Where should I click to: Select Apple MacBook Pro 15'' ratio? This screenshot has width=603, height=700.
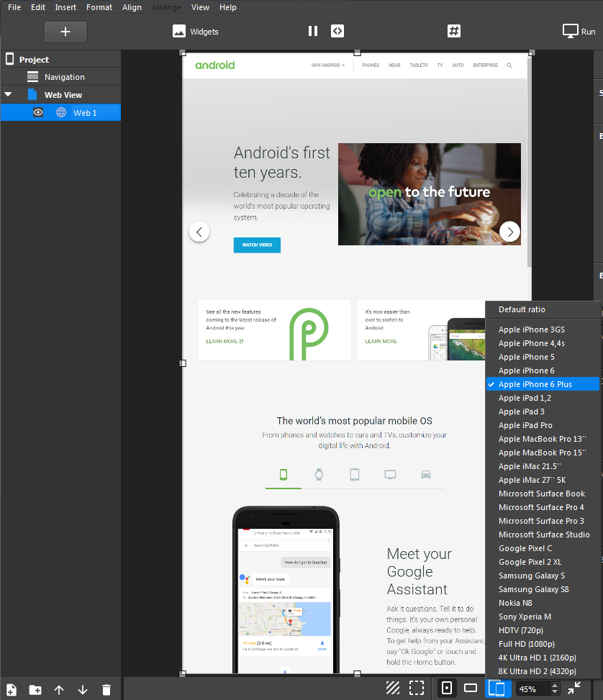(x=543, y=453)
